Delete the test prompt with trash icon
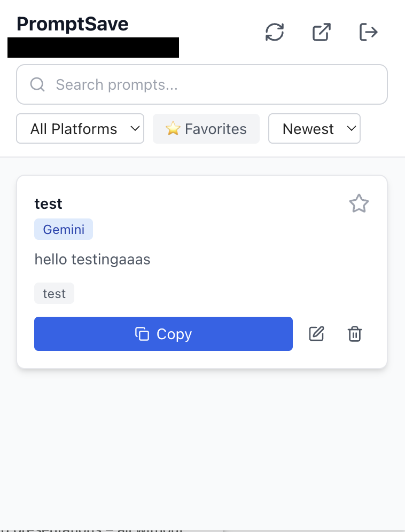 click(x=355, y=334)
